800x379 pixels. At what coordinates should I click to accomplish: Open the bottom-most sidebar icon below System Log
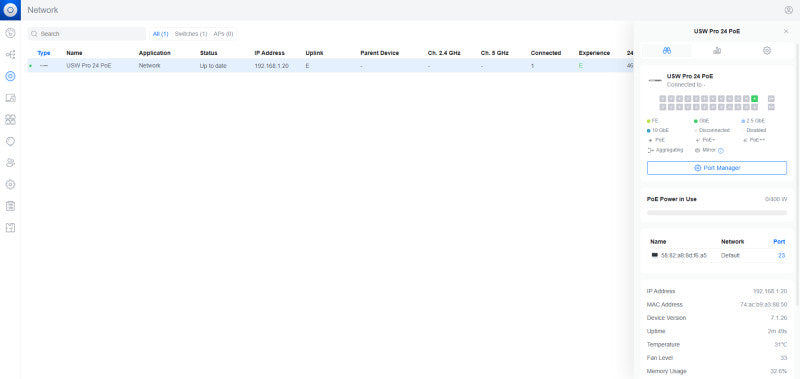pyautogui.click(x=10, y=228)
